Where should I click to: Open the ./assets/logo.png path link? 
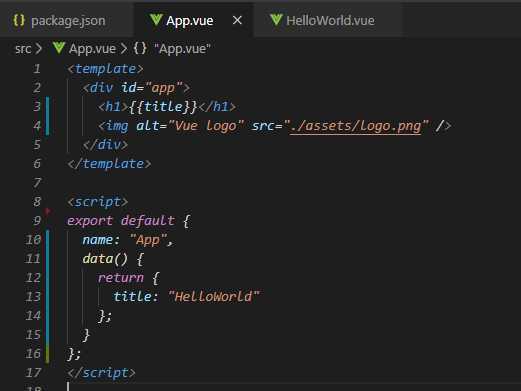[x=355, y=126]
